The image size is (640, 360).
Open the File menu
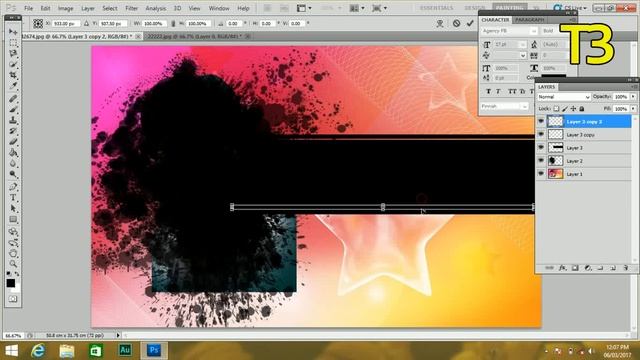click(x=28, y=8)
